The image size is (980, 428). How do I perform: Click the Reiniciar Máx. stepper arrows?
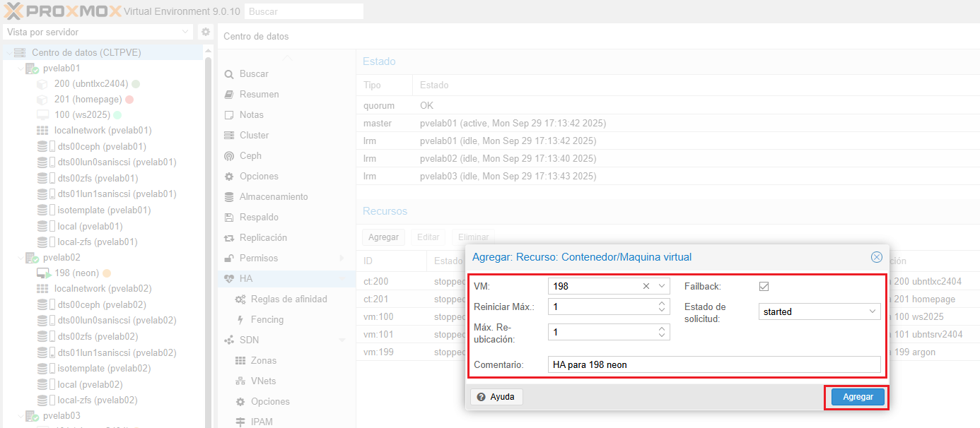(x=662, y=307)
